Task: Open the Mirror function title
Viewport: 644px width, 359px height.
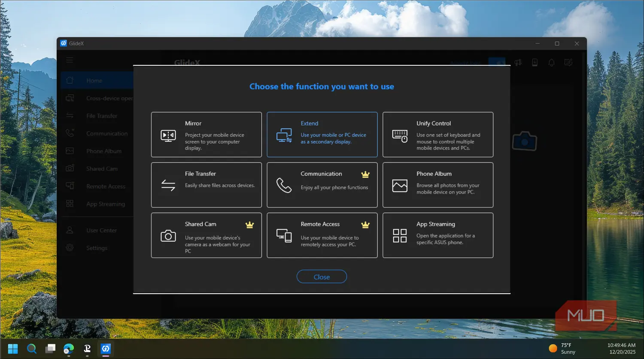Action: (x=193, y=123)
